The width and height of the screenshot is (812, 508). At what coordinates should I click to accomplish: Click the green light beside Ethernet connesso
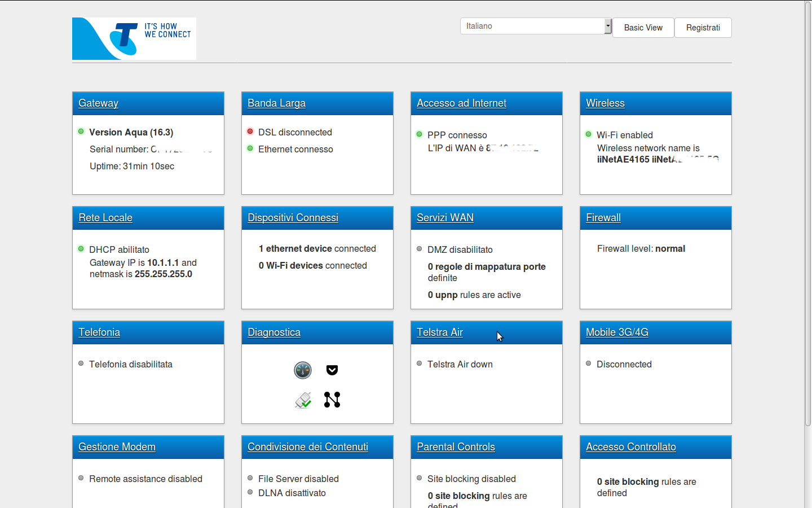[x=250, y=148]
